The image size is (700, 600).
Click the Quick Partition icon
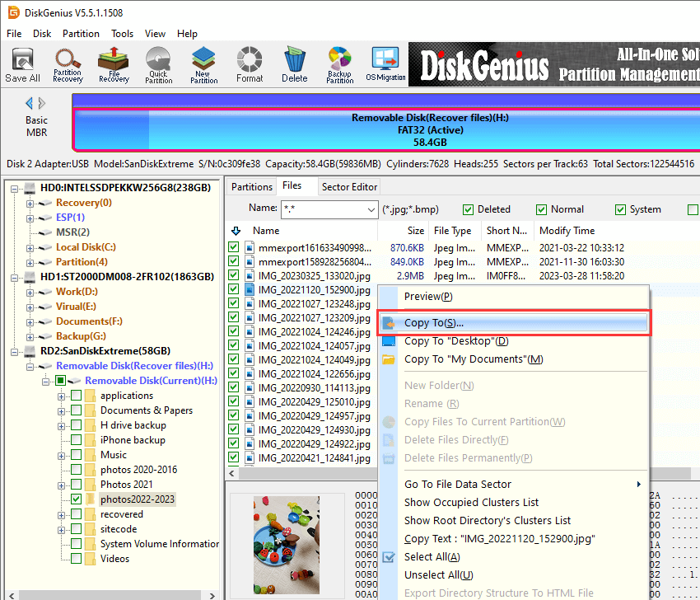coord(158,65)
